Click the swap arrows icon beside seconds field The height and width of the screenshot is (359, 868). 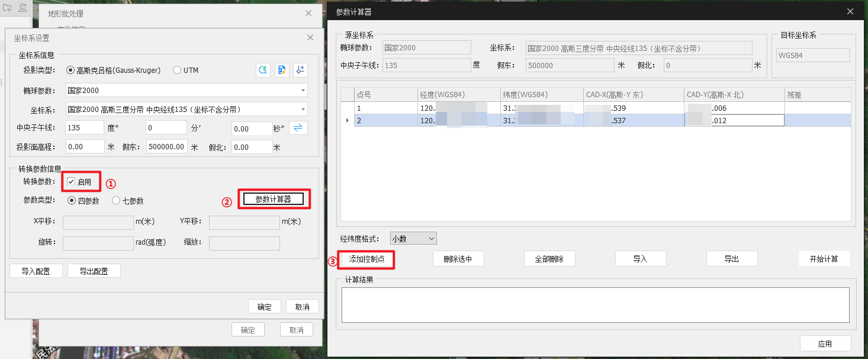click(298, 128)
